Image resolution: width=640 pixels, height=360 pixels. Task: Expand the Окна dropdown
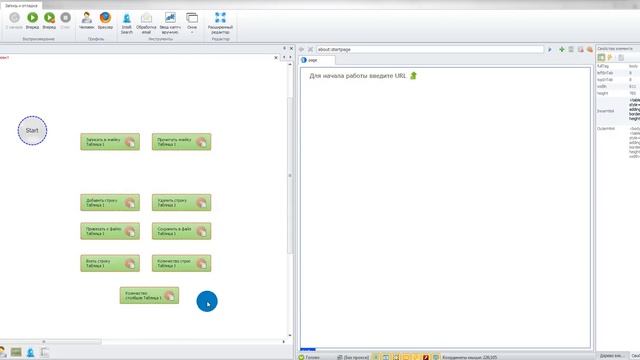192,23
